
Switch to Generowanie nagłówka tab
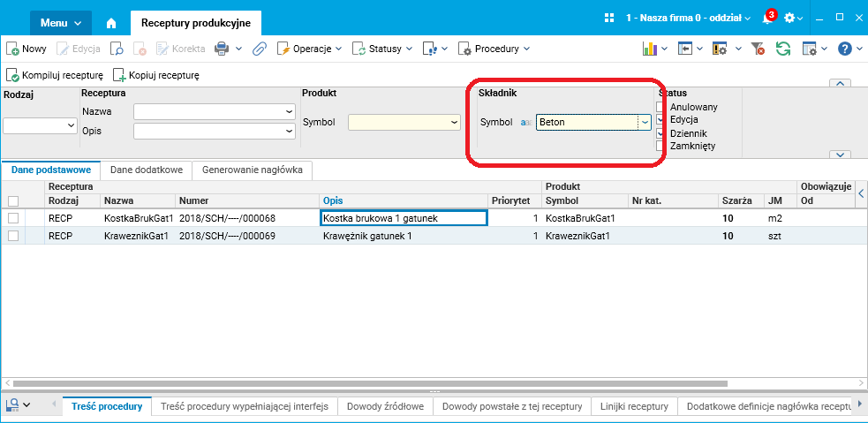pyautogui.click(x=253, y=170)
